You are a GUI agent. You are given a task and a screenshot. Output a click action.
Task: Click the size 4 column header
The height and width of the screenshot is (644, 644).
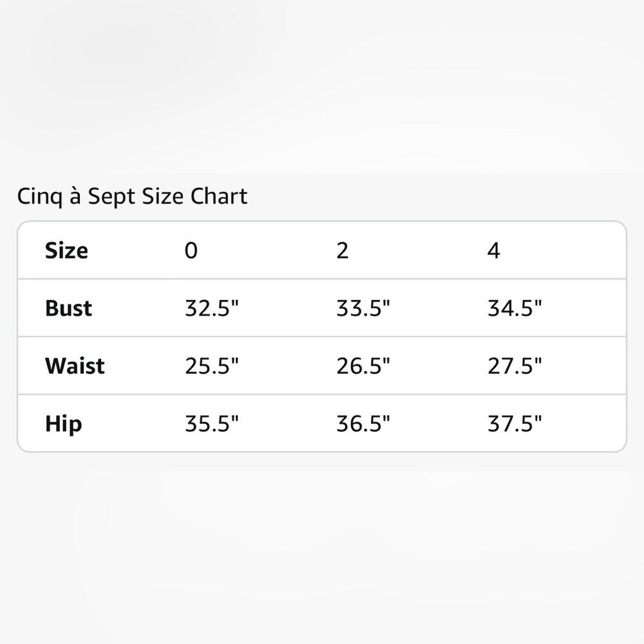click(494, 250)
